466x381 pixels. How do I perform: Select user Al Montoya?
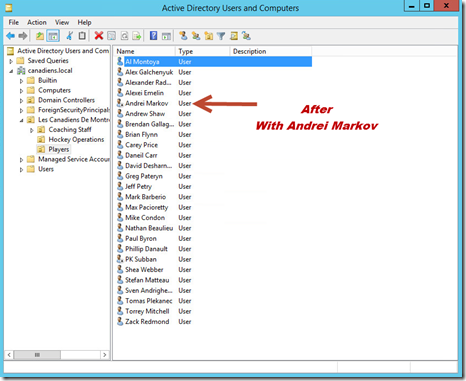(x=142, y=62)
